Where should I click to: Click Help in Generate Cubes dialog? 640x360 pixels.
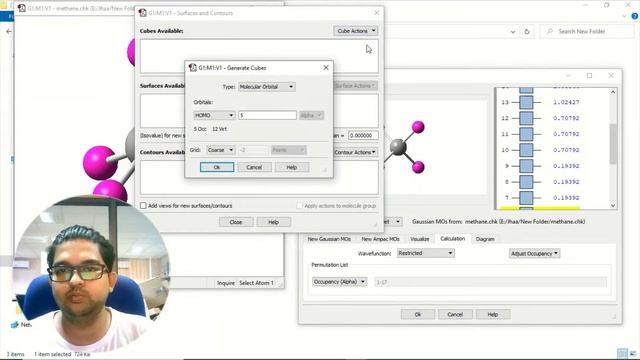click(292, 167)
